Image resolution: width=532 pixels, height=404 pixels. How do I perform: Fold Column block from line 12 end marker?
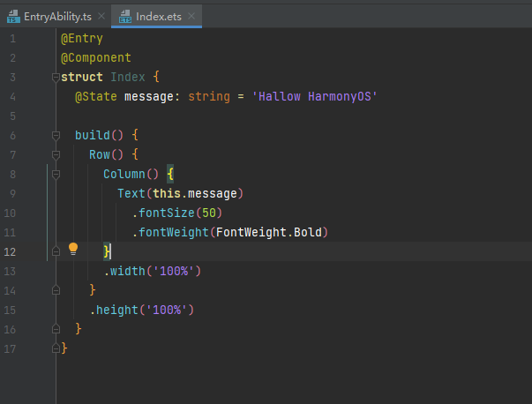56,251
